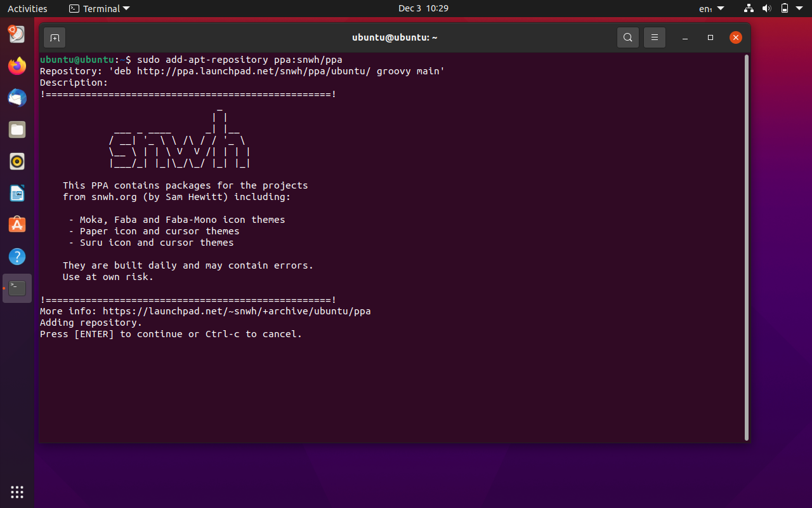Open Firefox from the dock
This screenshot has height=508, width=812.
[17, 65]
